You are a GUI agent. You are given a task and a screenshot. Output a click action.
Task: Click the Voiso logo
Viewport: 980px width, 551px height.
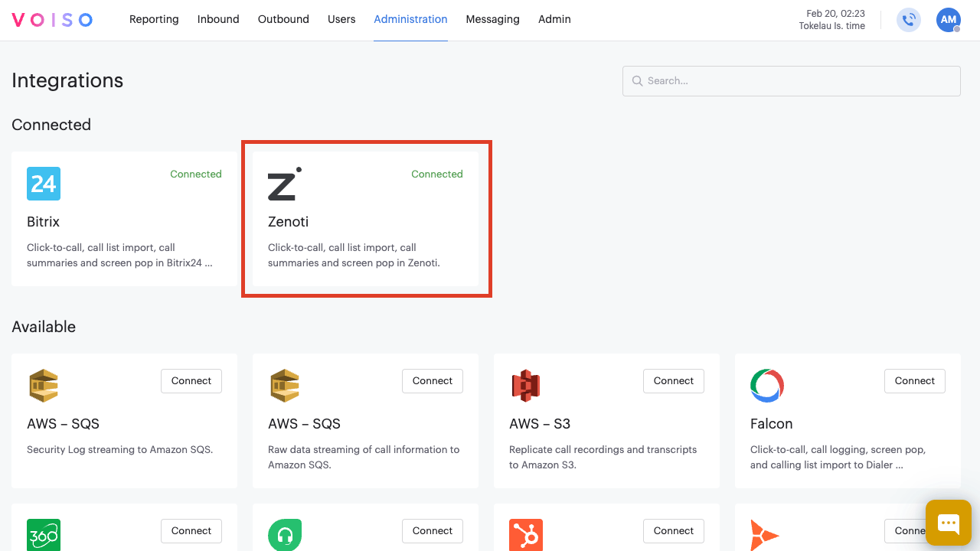[x=51, y=19]
